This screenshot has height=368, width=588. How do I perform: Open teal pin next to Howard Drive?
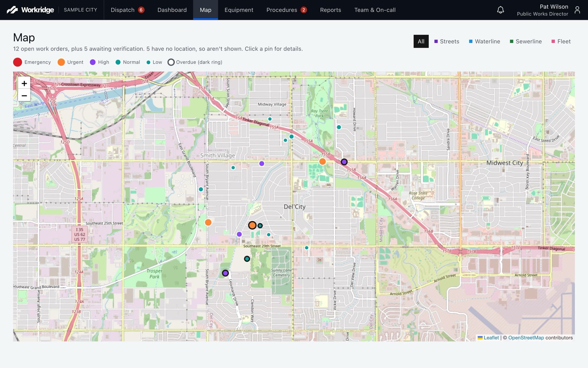click(339, 127)
